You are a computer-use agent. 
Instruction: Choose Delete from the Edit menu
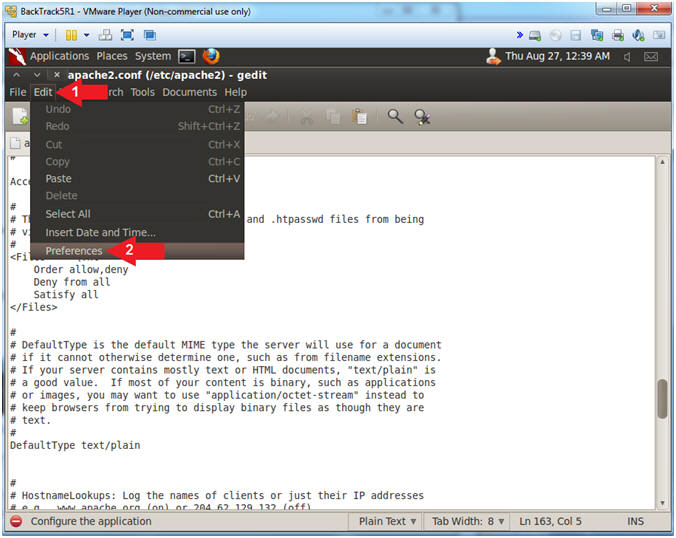click(x=137, y=195)
